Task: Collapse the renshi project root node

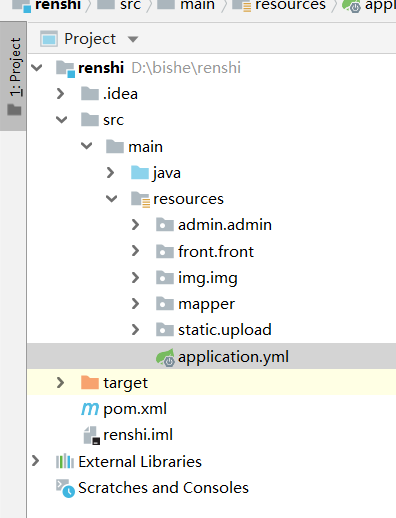Action: [x=37, y=68]
